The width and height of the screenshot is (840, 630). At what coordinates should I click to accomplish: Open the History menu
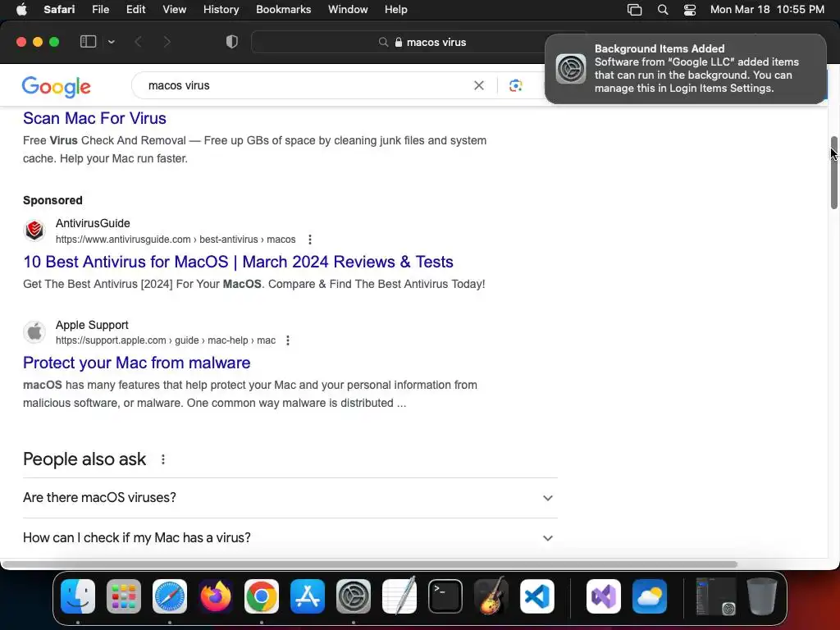click(x=221, y=10)
